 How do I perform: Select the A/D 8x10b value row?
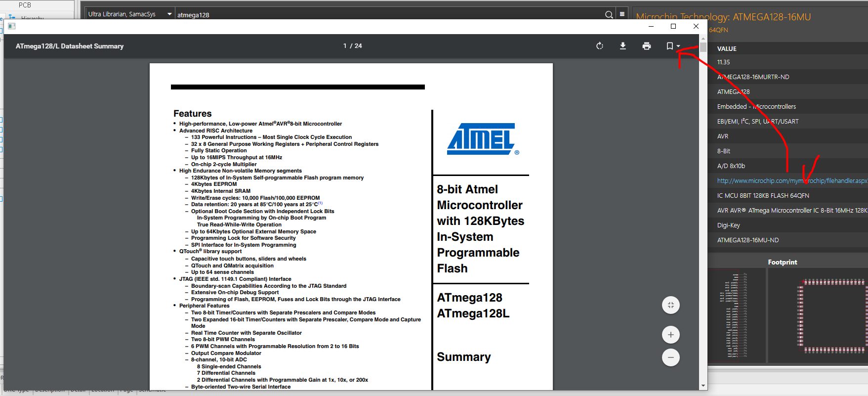click(787, 166)
